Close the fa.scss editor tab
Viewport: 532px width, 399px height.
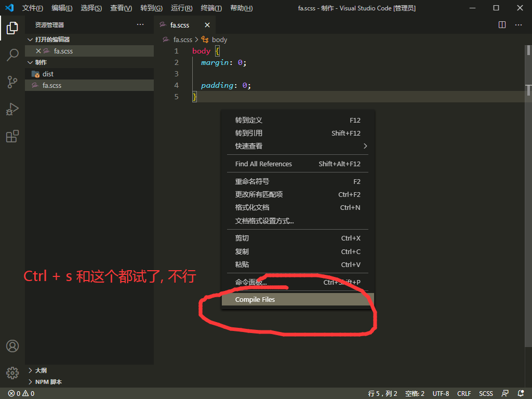tap(207, 25)
